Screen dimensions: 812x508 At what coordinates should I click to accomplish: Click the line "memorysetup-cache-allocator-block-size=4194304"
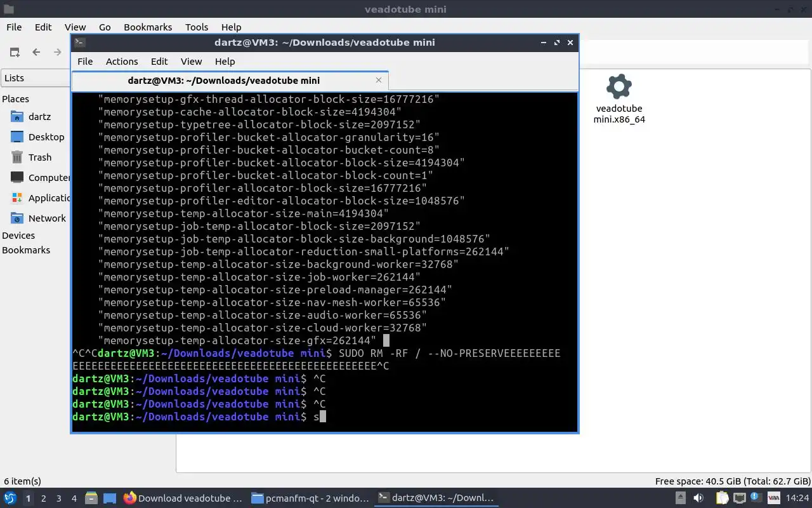[x=250, y=112]
